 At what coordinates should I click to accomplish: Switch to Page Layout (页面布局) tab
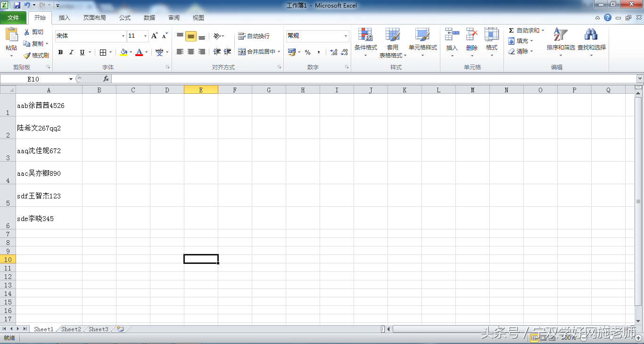[x=94, y=18]
